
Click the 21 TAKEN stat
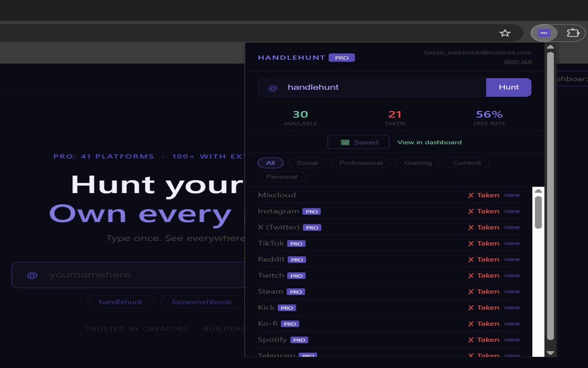[x=395, y=118]
